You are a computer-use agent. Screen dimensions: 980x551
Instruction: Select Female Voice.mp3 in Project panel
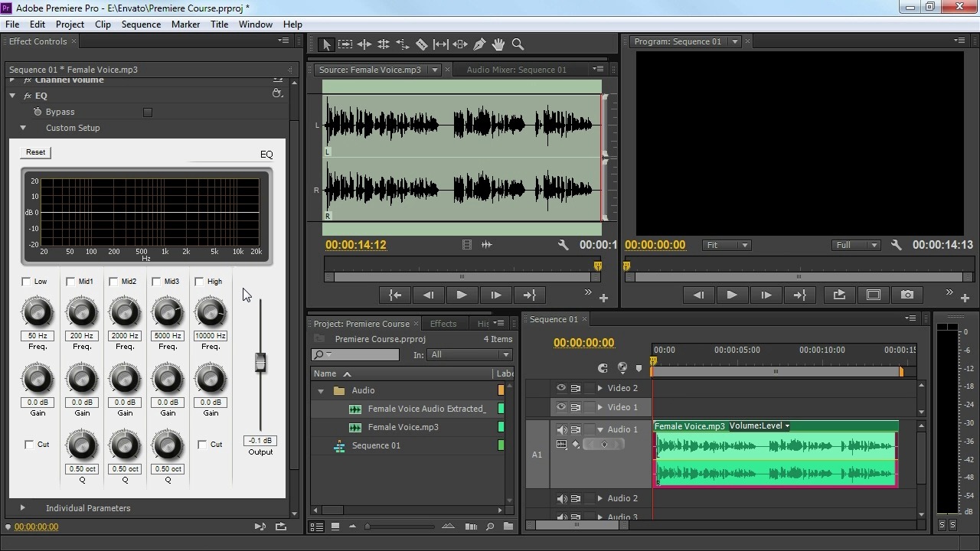coord(403,427)
